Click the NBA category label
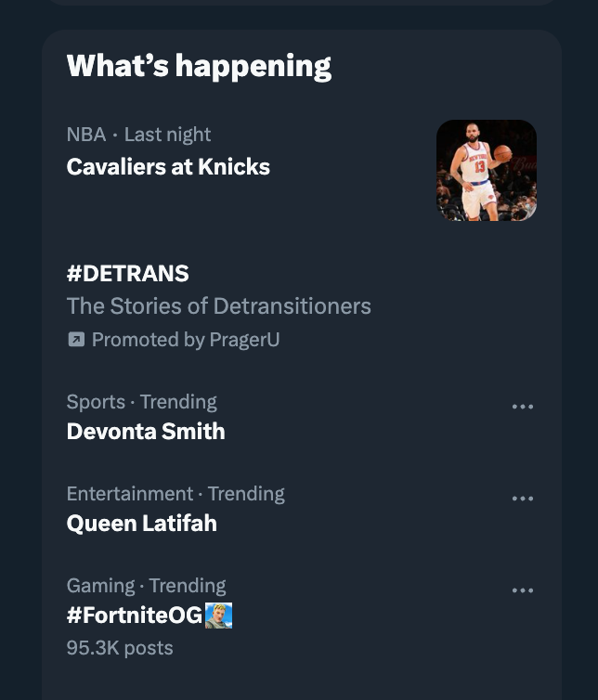Viewport: 598px width, 700px height. [86, 135]
